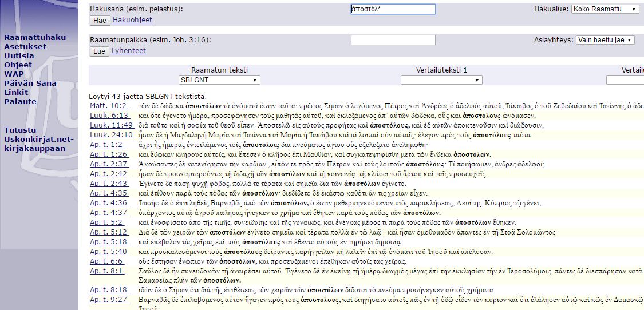Click the Palaute feedback sidebar link

tap(20, 102)
